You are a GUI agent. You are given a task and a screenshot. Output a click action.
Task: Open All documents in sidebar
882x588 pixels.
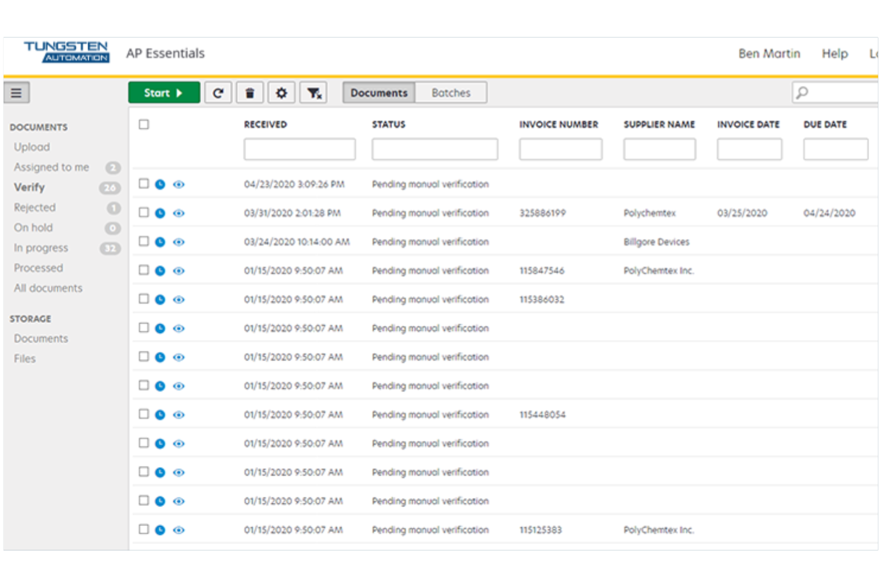click(48, 288)
